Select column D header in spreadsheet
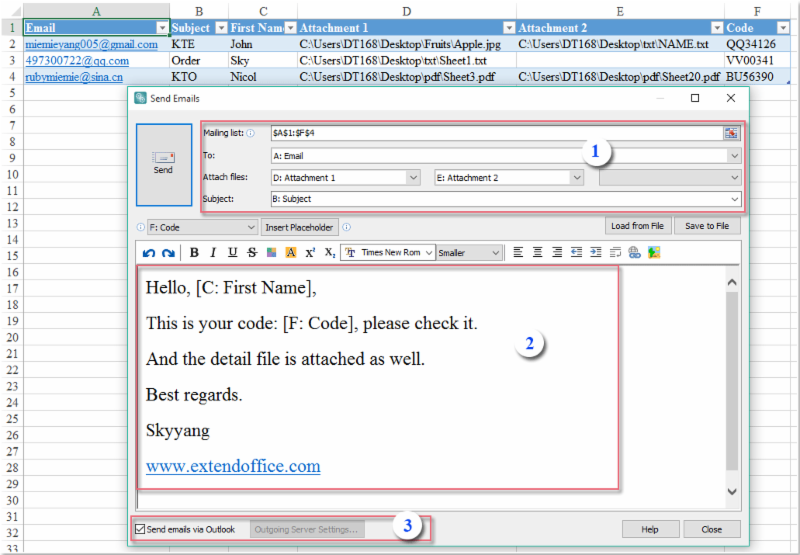 (407, 11)
